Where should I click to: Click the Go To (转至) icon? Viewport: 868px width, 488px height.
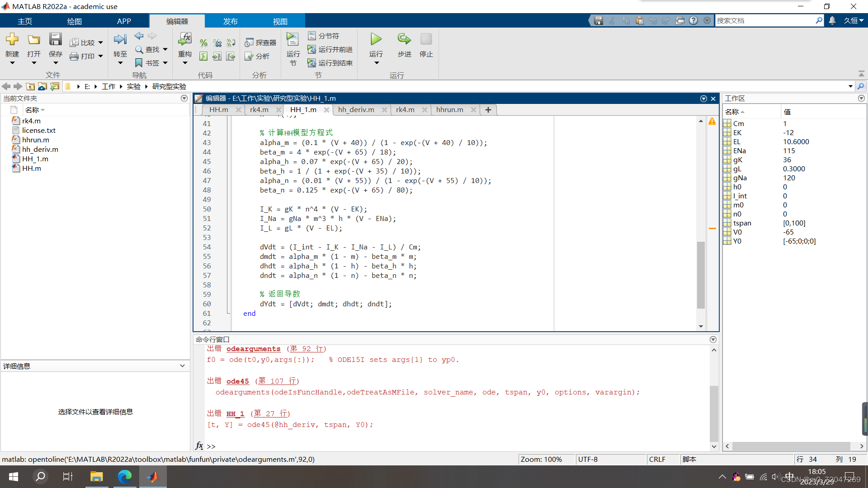(x=120, y=40)
